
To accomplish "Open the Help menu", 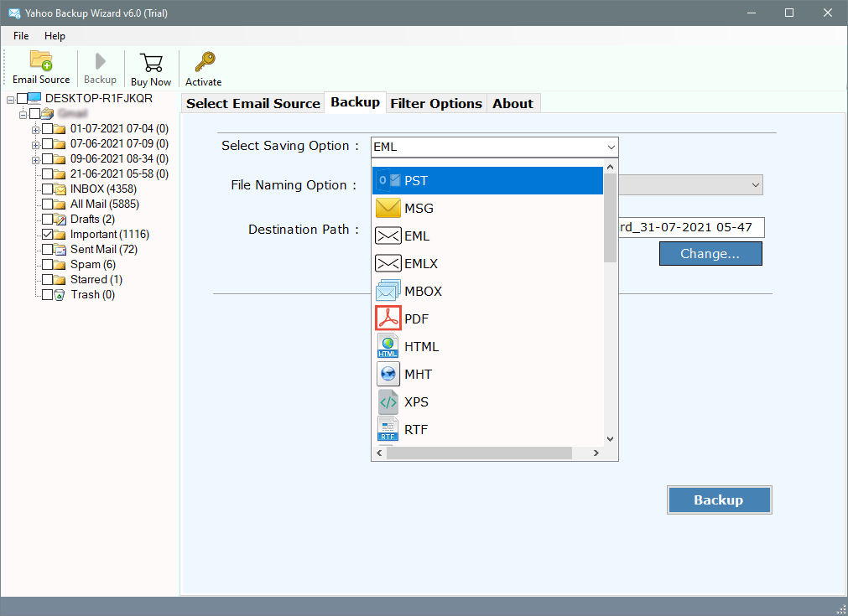I will 55,36.
